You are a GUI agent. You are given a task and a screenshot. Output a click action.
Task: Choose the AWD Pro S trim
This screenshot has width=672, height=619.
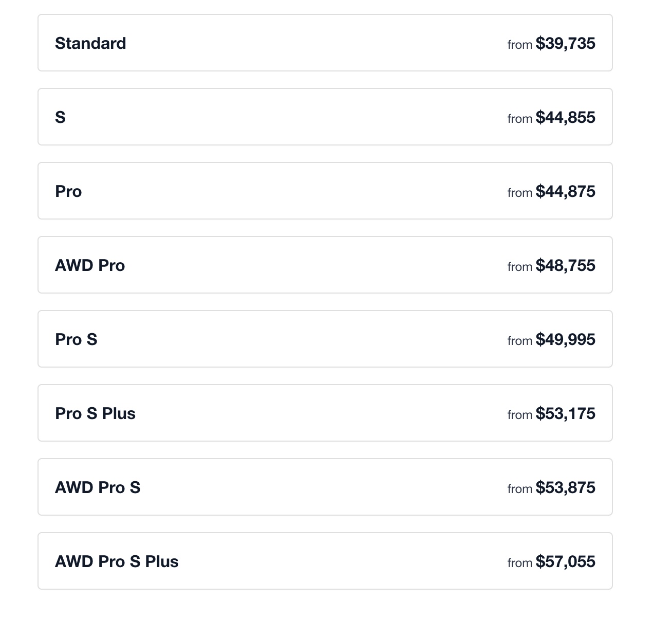tap(325, 487)
